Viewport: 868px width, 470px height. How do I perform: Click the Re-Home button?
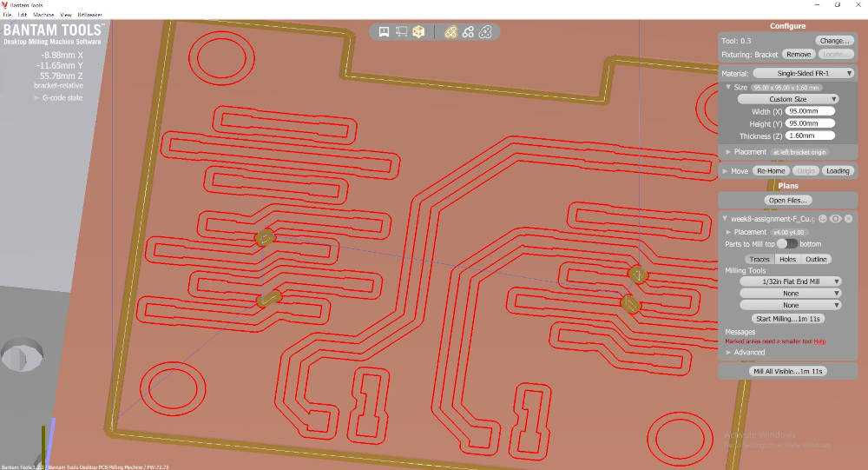pyautogui.click(x=771, y=170)
